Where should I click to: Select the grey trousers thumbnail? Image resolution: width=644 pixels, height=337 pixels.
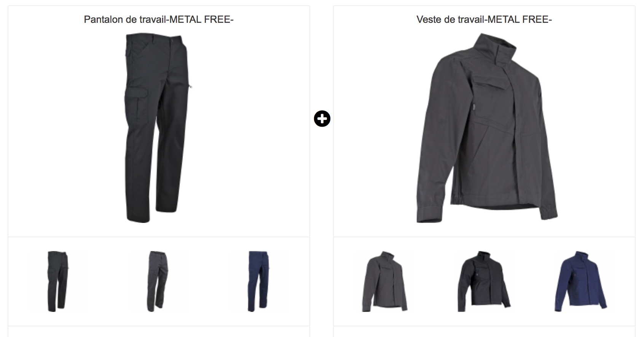(x=158, y=281)
